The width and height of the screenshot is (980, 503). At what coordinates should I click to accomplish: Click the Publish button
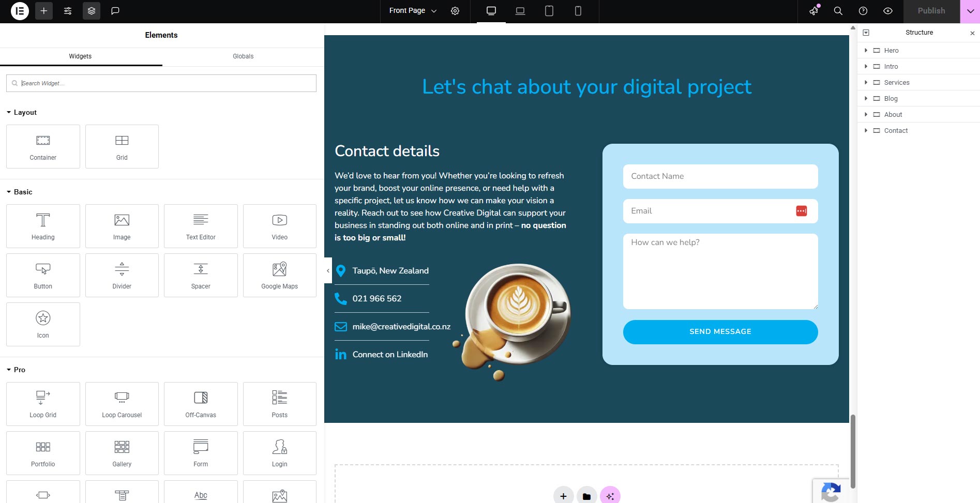click(931, 10)
